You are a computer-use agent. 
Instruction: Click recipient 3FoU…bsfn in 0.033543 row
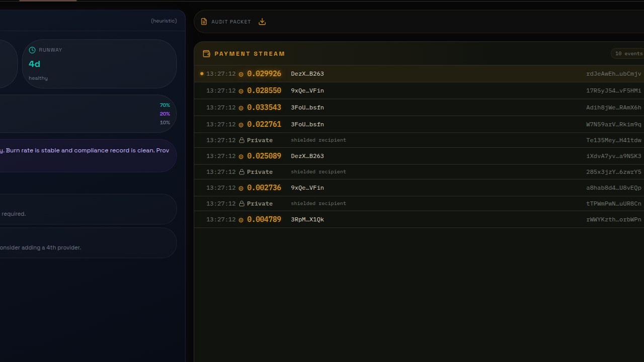coord(307,108)
